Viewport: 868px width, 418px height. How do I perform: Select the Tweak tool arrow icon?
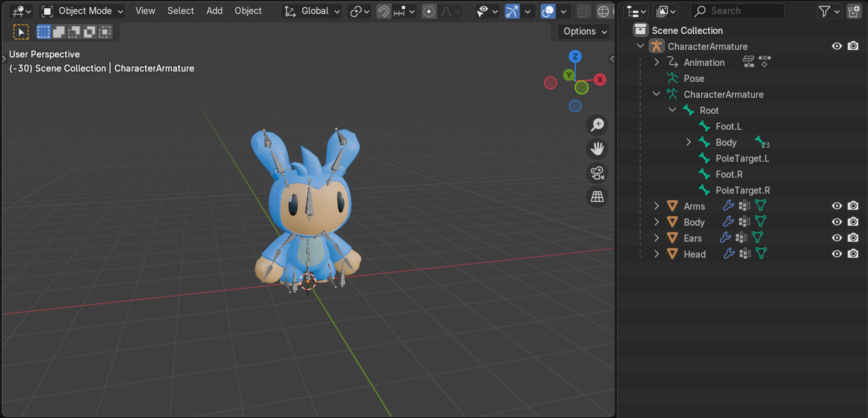click(x=21, y=31)
